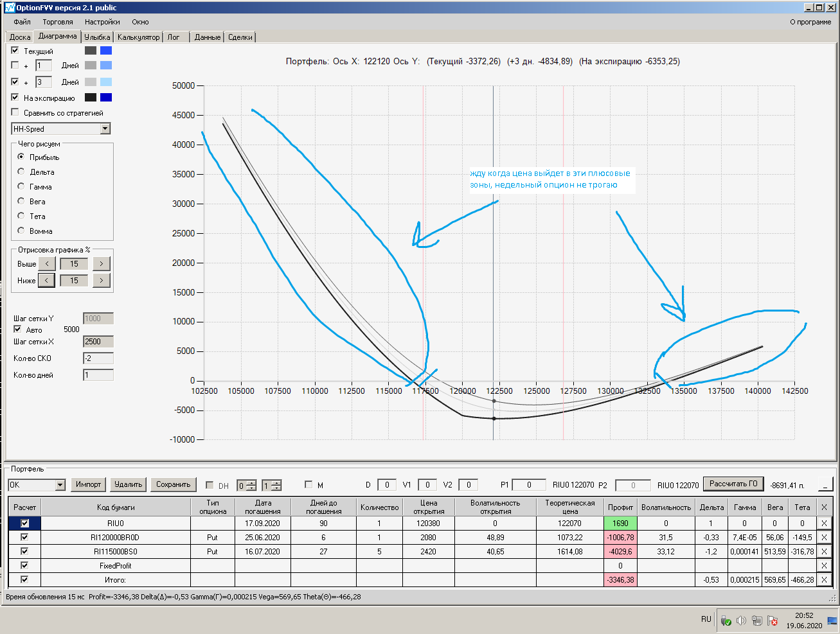This screenshot has width=840, height=634.
Task: Click the Рассчитать ГО button
Action: point(733,484)
